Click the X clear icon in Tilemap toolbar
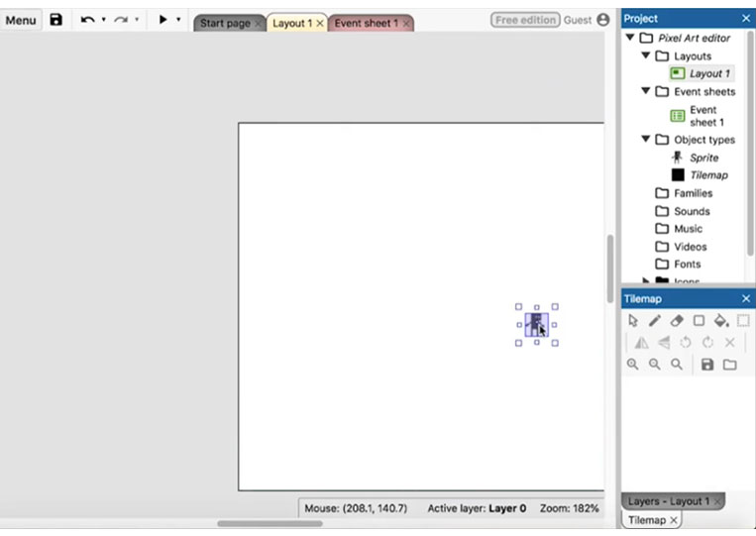This screenshot has width=756, height=536. 730,343
